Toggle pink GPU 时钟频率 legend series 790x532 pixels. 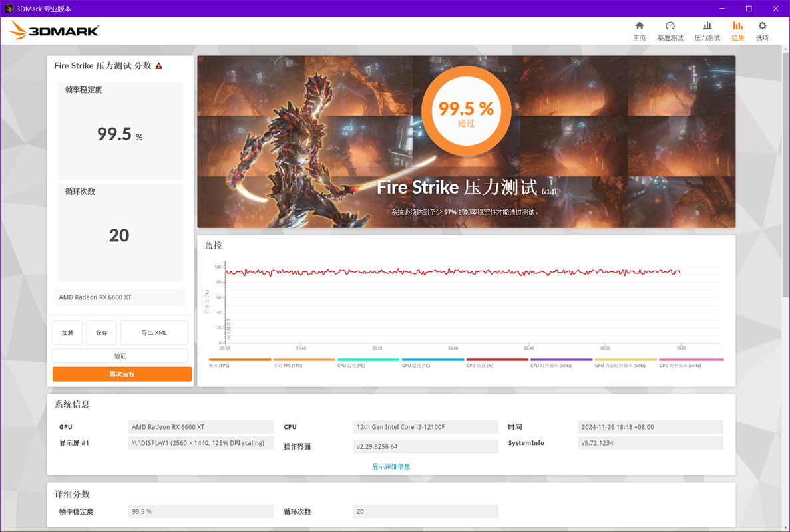point(691,363)
